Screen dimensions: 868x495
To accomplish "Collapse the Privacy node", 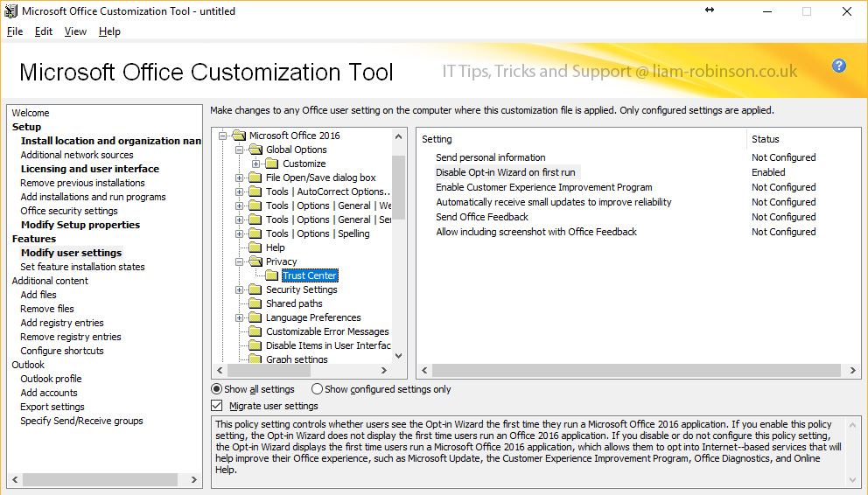I will click(239, 261).
